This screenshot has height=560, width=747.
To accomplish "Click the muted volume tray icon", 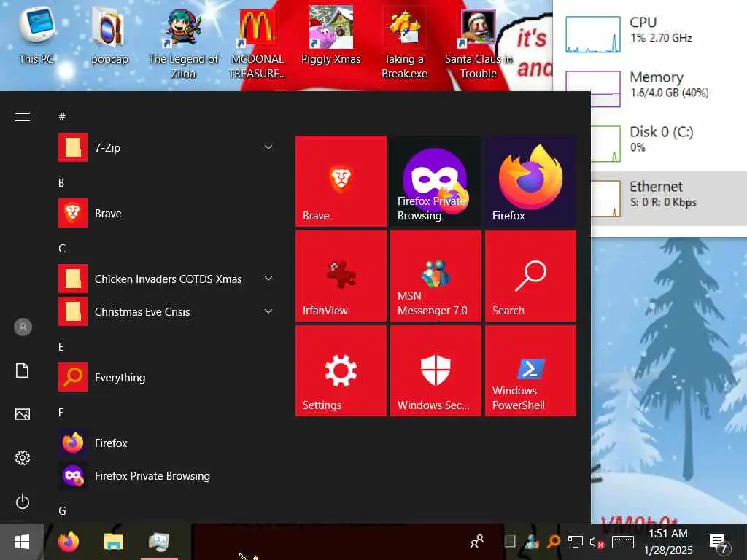I will click(x=597, y=542).
